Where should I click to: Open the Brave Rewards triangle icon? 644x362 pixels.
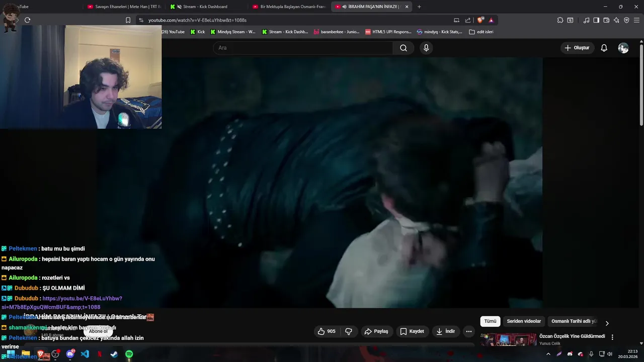(491, 20)
